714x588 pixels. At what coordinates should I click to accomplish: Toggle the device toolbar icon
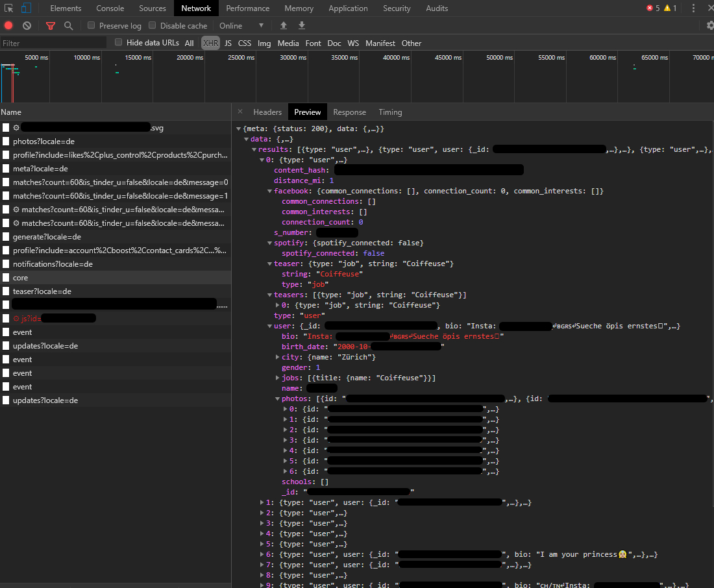(x=26, y=8)
